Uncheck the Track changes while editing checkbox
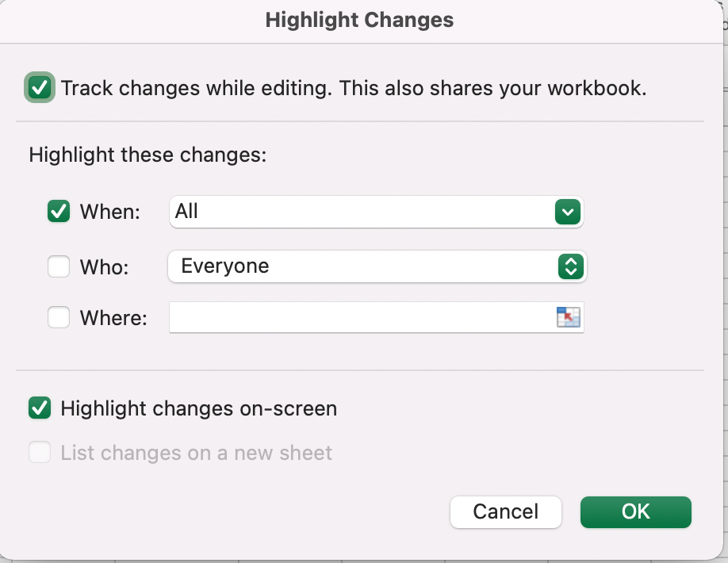This screenshot has height=563, width=728. point(40,87)
